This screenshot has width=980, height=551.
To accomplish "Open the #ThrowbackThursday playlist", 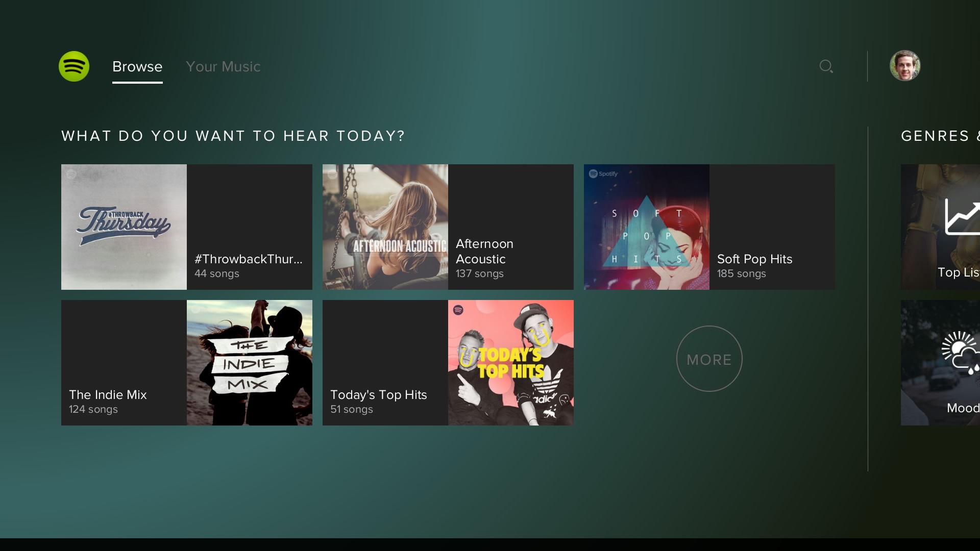I will (249, 259).
